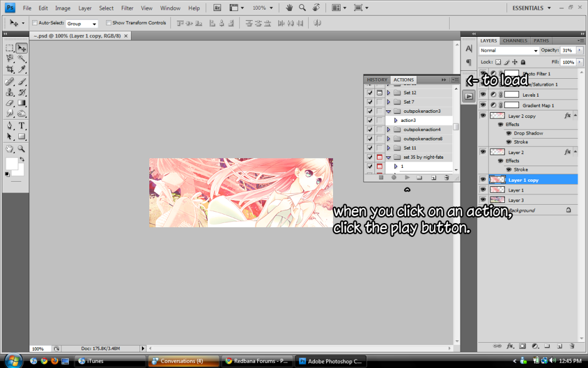Launch Adobe Bridge from the top bar
Screen dimensions: 588x368
[217, 8]
